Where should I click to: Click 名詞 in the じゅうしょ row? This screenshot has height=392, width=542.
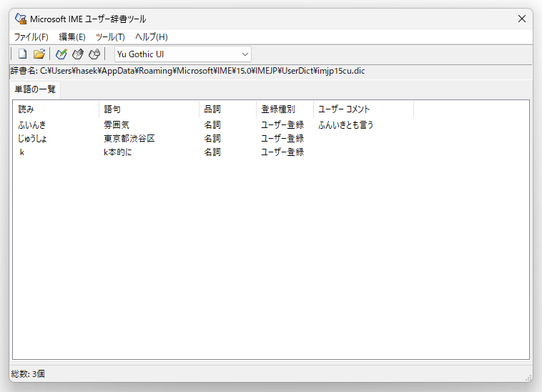tap(212, 139)
